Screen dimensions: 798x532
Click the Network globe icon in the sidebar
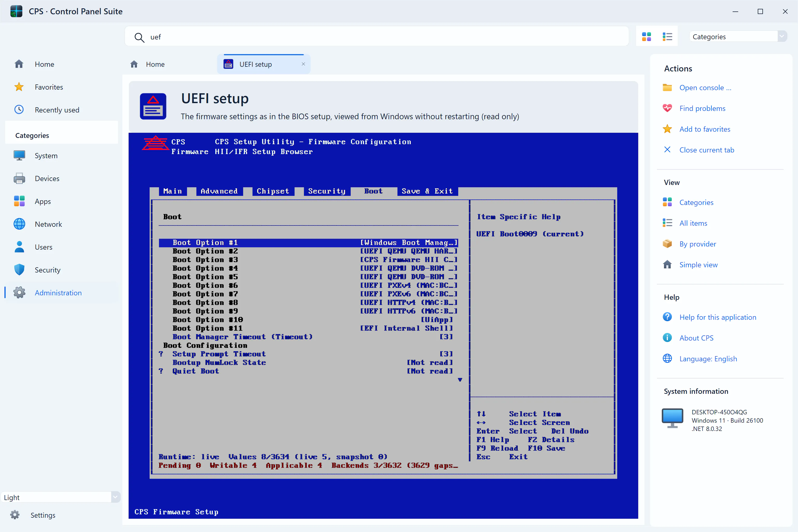click(x=19, y=224)
